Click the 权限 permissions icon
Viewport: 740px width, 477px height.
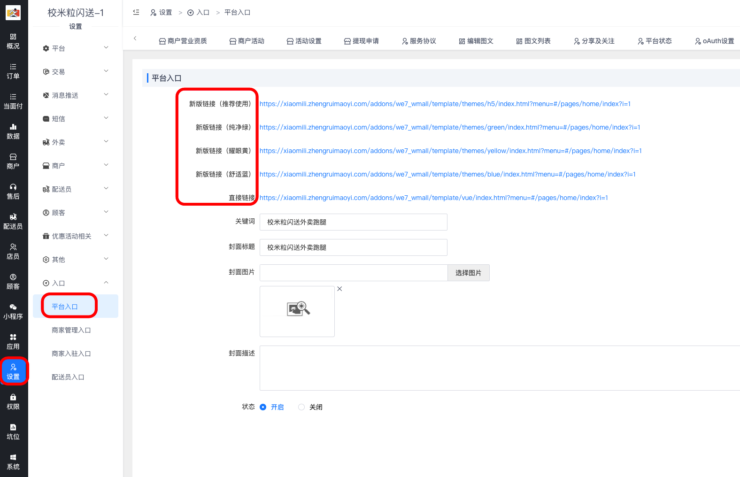click(13, 401)
